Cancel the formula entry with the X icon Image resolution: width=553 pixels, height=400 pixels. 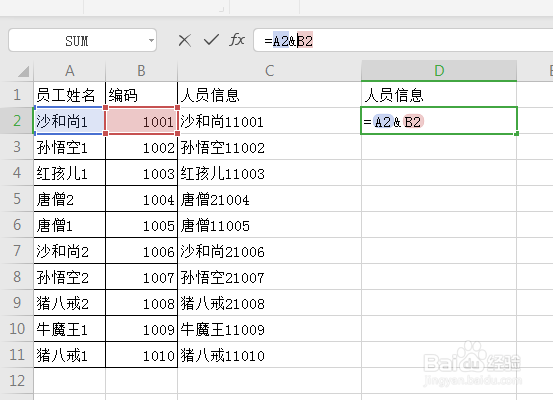(x=184, y=41)
